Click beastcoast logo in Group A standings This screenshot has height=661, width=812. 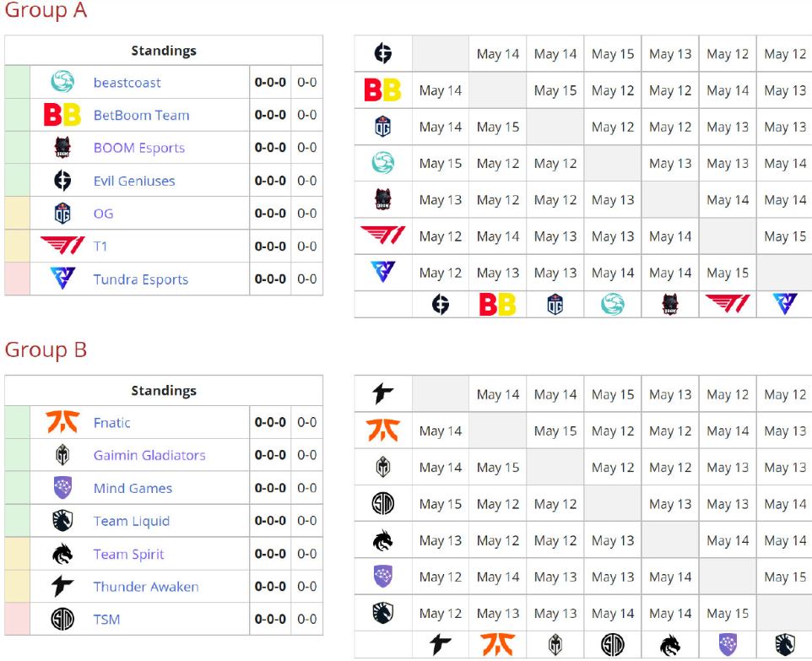point(62,82)
